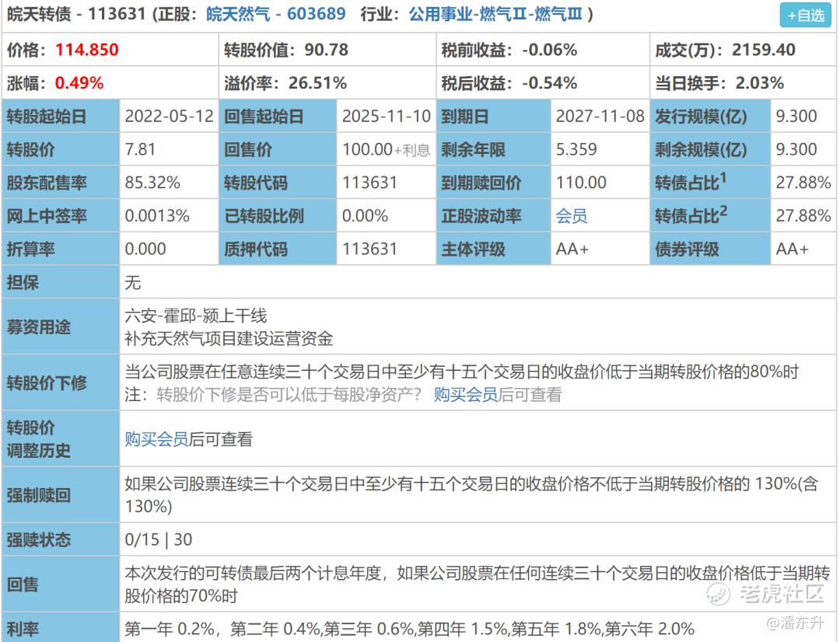Select 转股价 value 7.81

[140, 149]
